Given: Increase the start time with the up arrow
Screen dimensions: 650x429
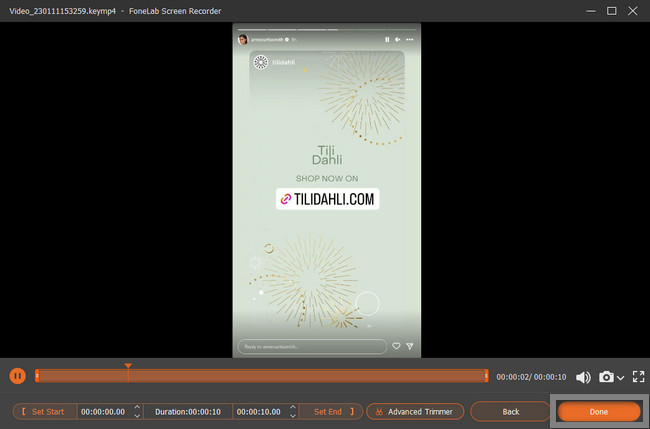Looking at the screenshot, I should pos(137,407).
